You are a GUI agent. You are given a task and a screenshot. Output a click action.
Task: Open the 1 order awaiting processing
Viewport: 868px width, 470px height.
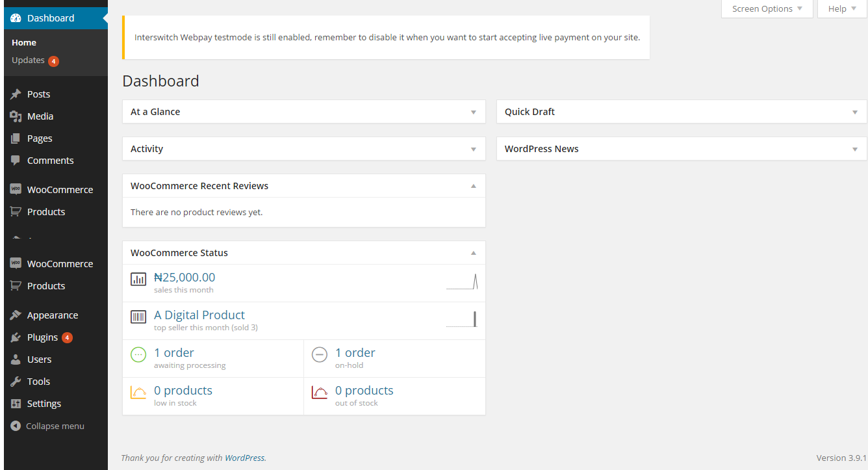[174, 353]
